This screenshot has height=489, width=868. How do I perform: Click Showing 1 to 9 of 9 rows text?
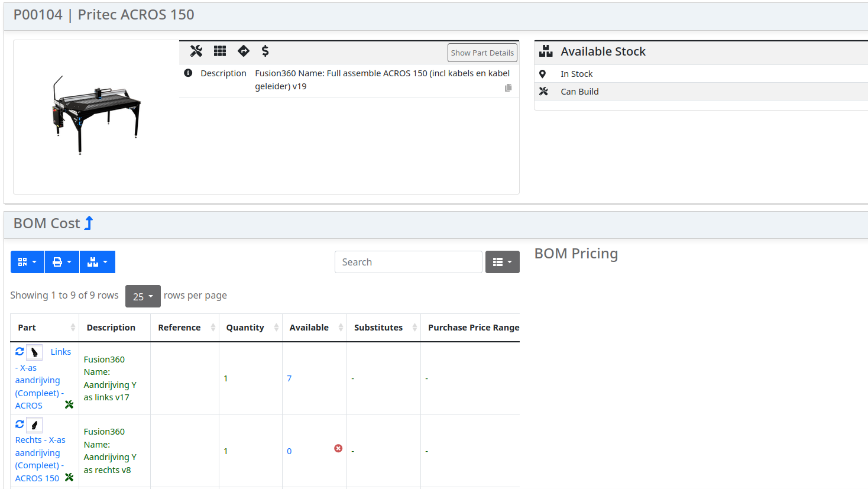[64, 295]
